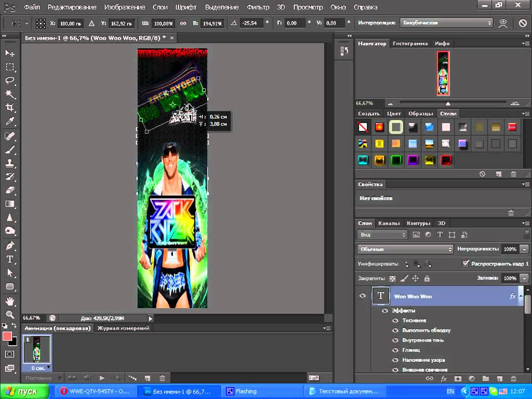
Task: Hide the Внутренняя тень effect
Action: tap(395, 340)
